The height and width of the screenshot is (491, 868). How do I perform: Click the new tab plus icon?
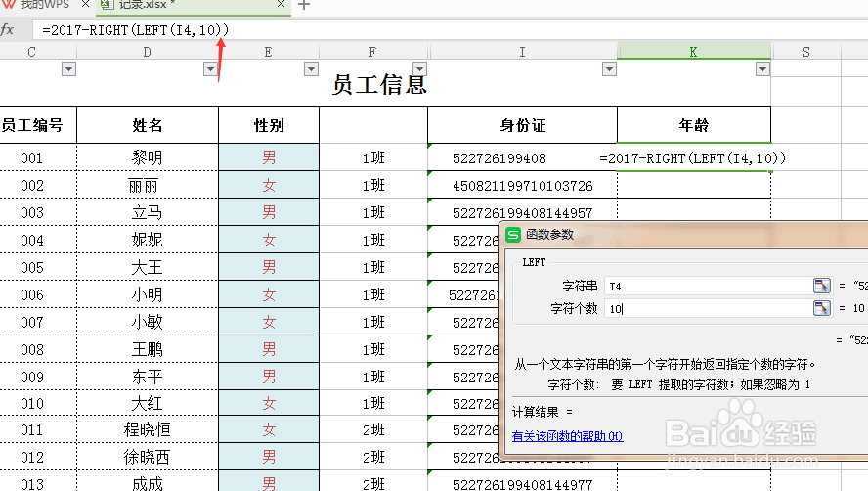(x=303, y=5)
